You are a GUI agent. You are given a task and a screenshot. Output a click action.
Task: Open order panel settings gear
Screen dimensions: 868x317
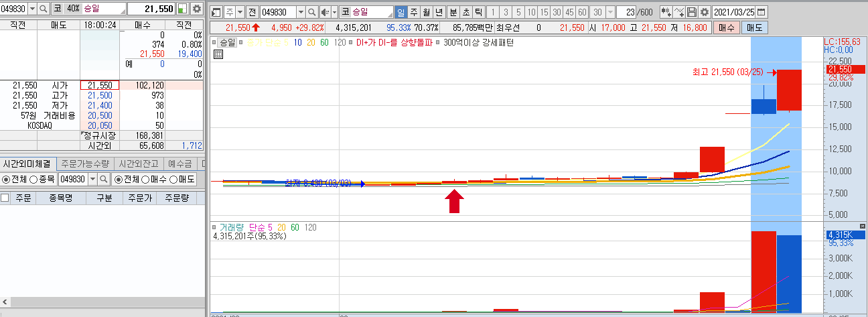point(196,9)
